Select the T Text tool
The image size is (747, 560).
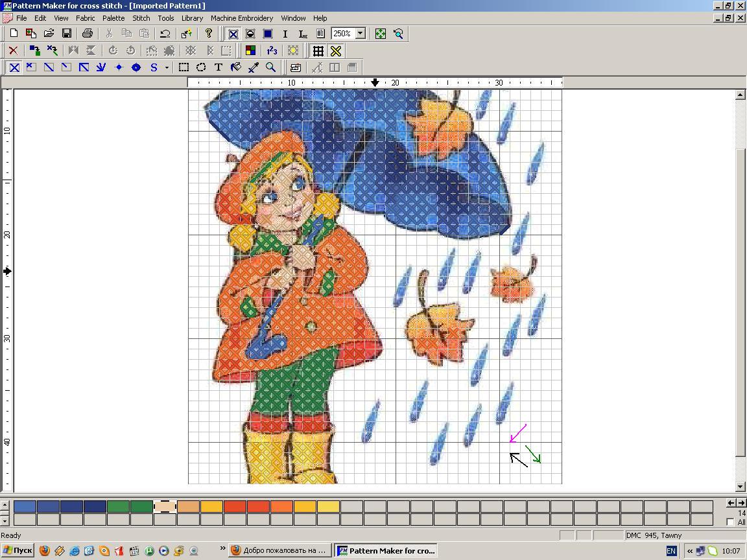218,67
